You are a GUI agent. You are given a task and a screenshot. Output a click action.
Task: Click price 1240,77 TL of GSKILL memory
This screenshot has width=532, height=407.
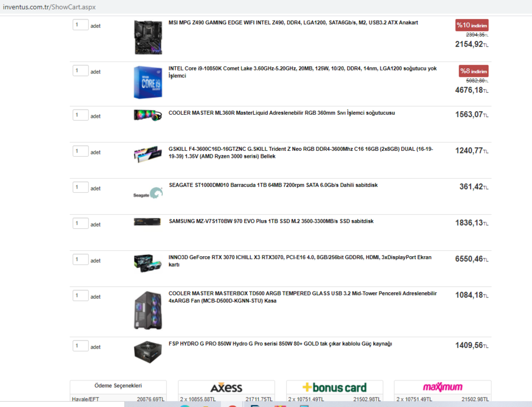point(472,150)
